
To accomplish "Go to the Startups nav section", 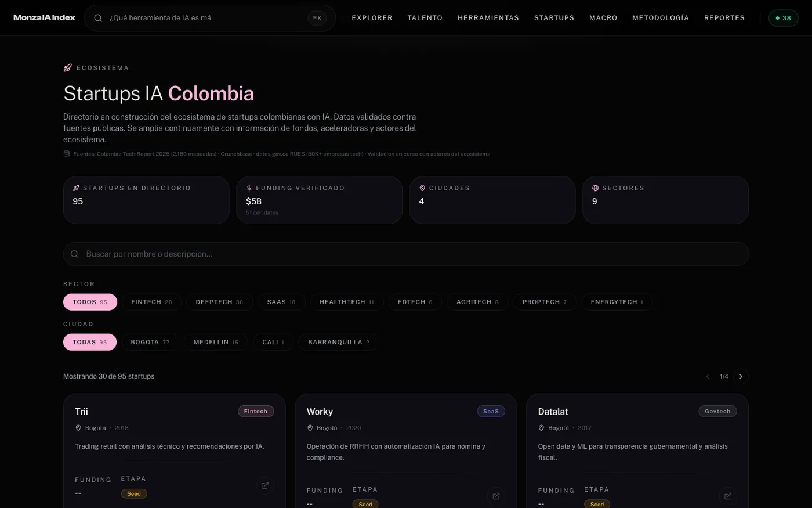I will click(x=554, y=18).
